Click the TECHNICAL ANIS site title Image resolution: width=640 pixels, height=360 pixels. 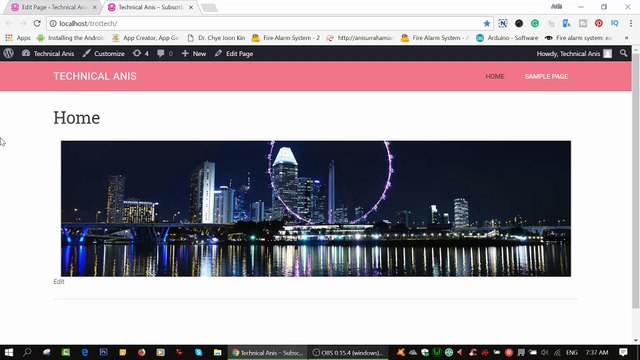95,76
